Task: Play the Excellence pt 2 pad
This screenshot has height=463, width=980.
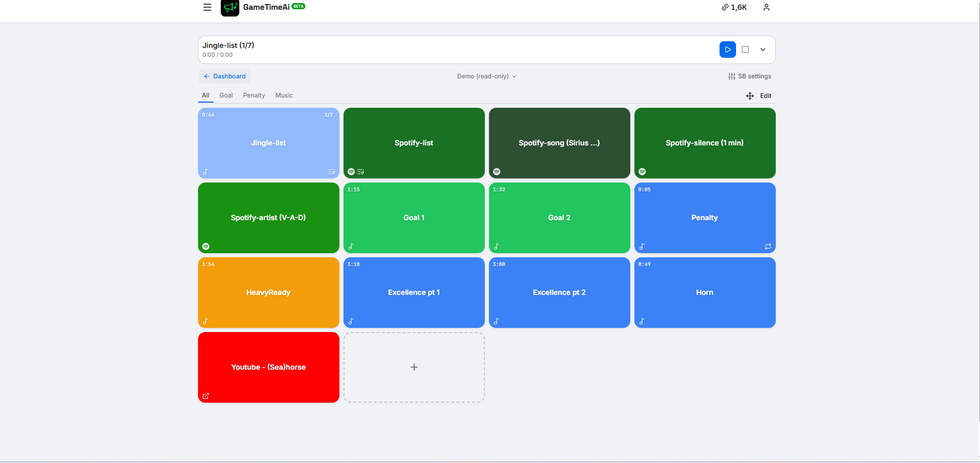Action: 560,292
